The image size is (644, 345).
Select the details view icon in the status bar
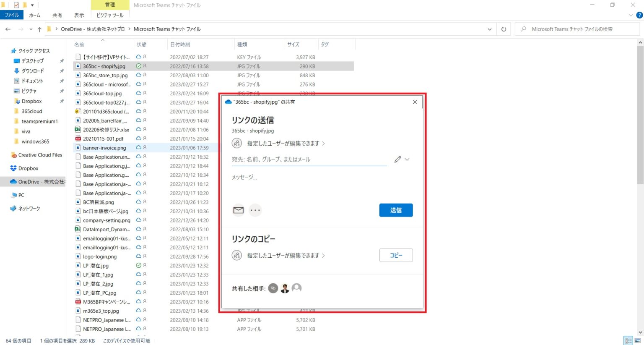pos(628,340)
